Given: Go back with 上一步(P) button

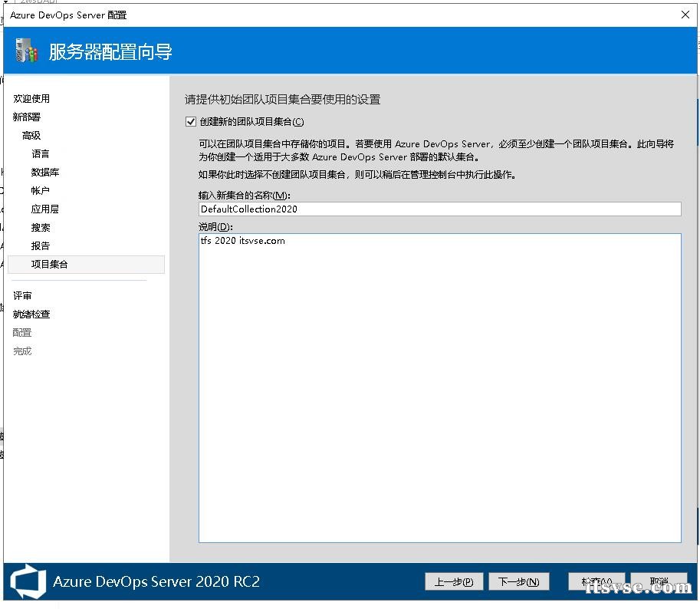Looking at the screenshot, I should click(454, 581).
